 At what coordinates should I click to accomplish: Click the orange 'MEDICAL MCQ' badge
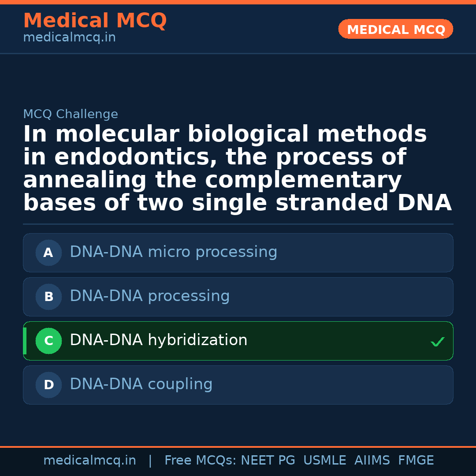pyautogui.click(x=395, y=30)
